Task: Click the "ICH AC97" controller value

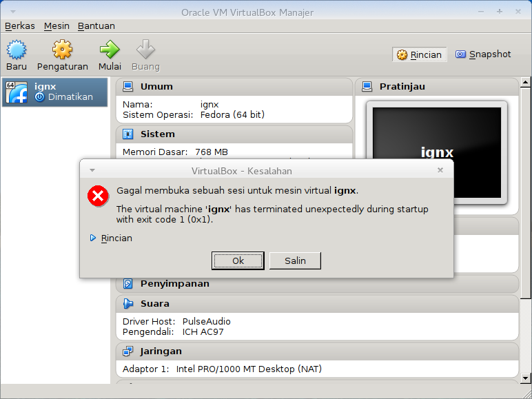Action: [x=203, y=332]
